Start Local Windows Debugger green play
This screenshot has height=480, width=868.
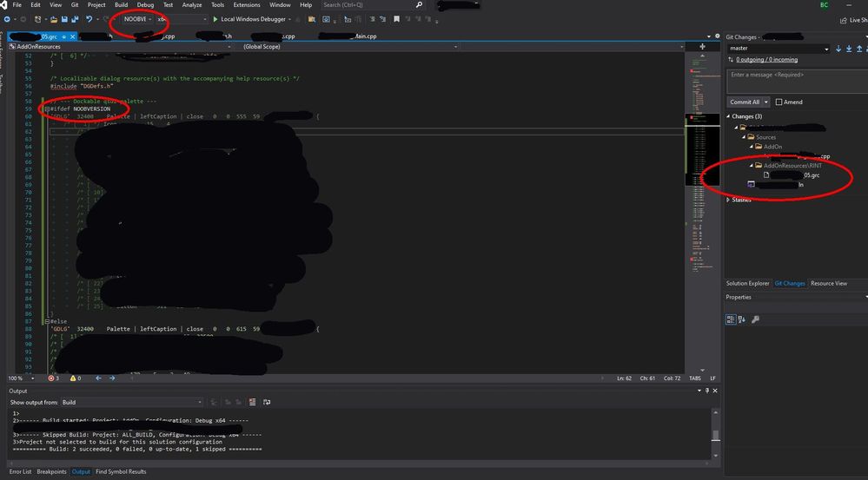point(215,19)
